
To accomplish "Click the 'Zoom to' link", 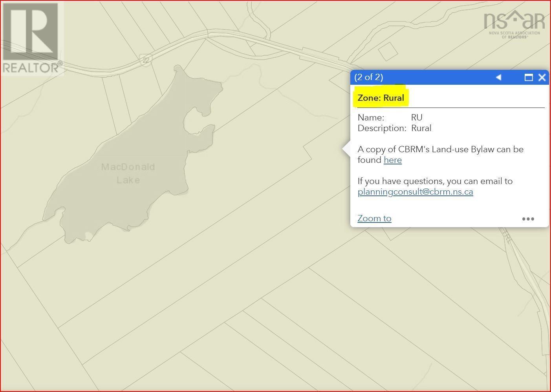I will [x=374, y=219].
